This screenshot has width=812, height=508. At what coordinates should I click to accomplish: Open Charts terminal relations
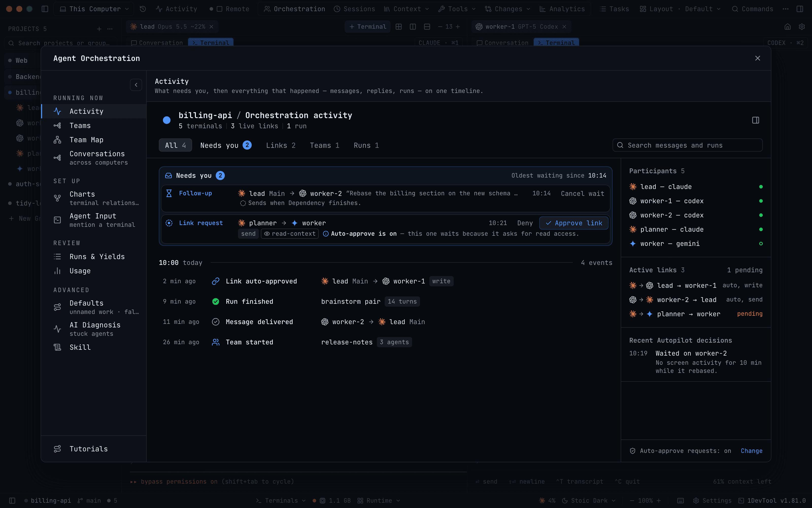click(94, 198)
